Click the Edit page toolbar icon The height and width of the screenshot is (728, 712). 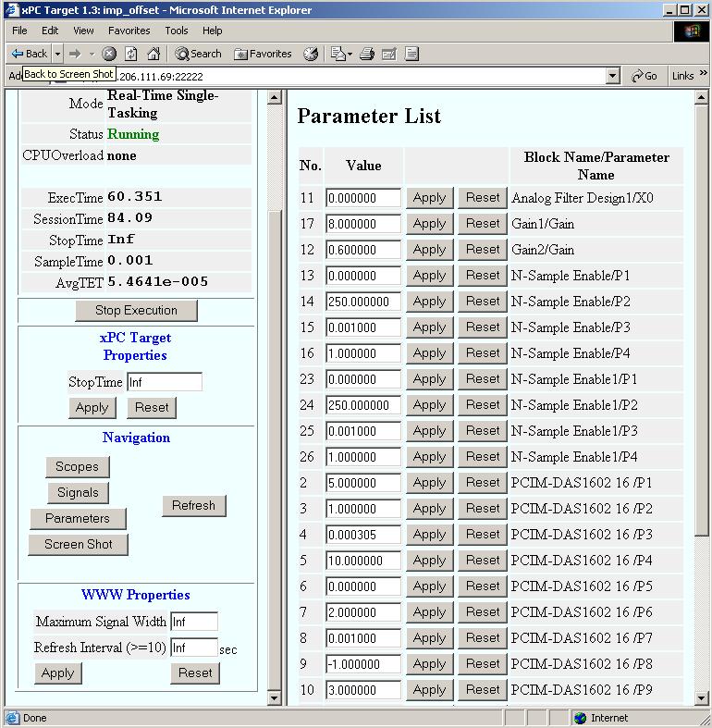pyautogui.click(x=389, y=54)
